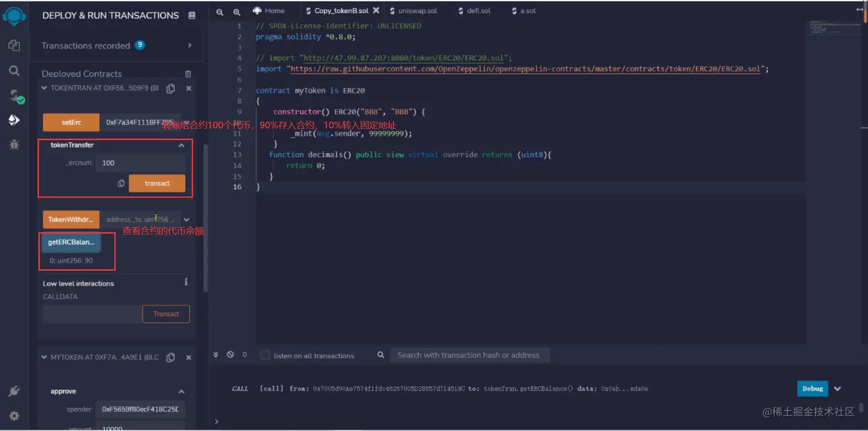868x431 pixels.
Task: Click the 'Deployed Contracts' heading text
Action: pos(82,74)
